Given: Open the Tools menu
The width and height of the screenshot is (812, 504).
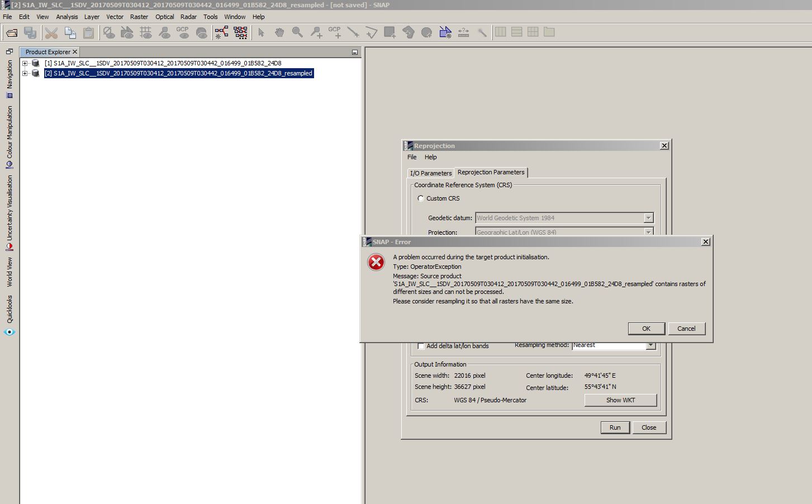Looking at the screenshot, I should pos(211,17).
